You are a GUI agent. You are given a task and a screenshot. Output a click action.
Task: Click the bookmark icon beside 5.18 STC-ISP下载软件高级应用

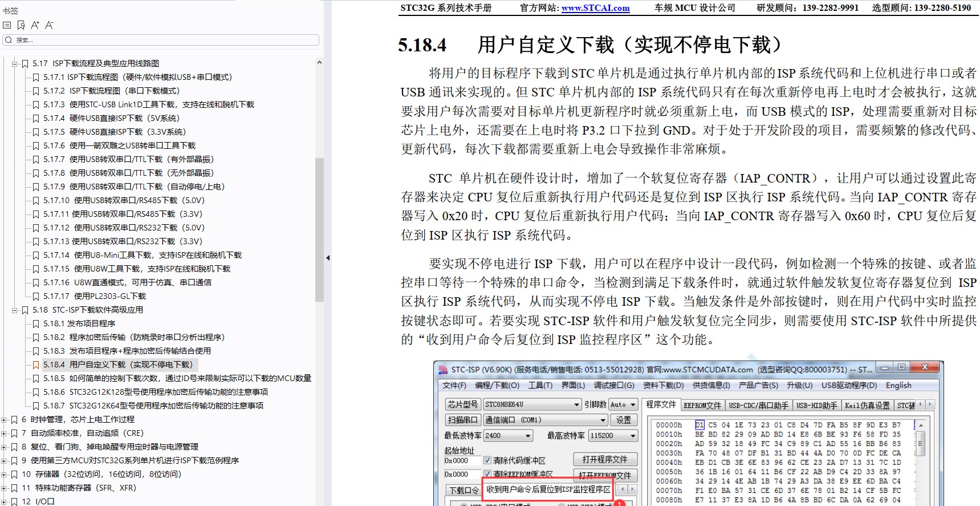tap(25, 310)
